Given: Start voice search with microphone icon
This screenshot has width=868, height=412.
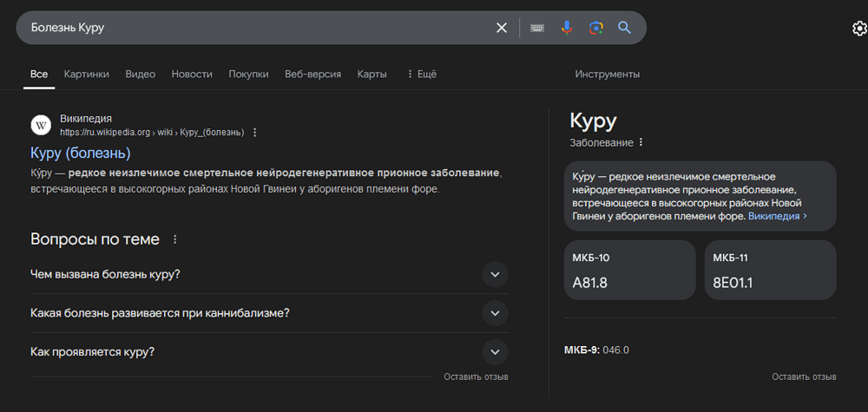Looking at the screenshot, I should coord(566,28).
